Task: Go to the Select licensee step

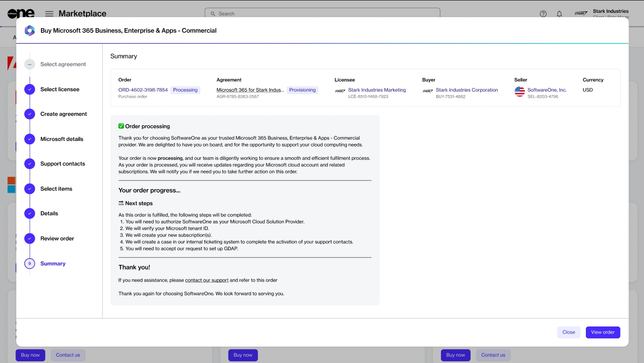Action: [60, 89]
